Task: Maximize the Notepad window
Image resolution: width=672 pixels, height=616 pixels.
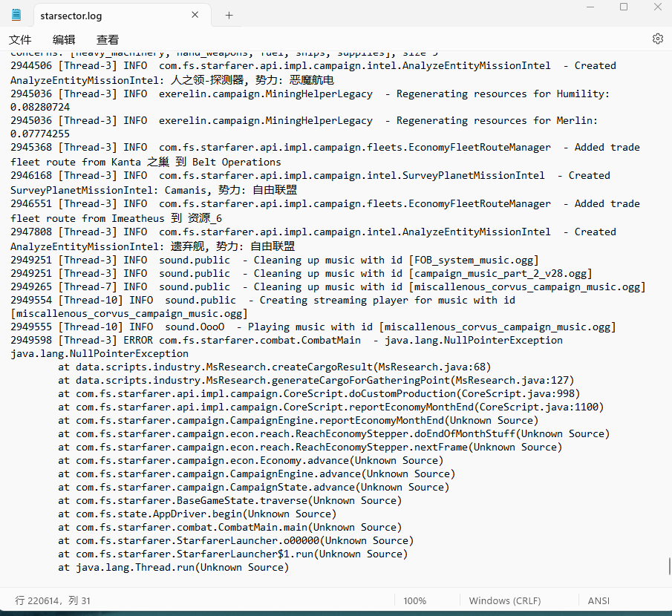Action: click(x=624, y=7)
